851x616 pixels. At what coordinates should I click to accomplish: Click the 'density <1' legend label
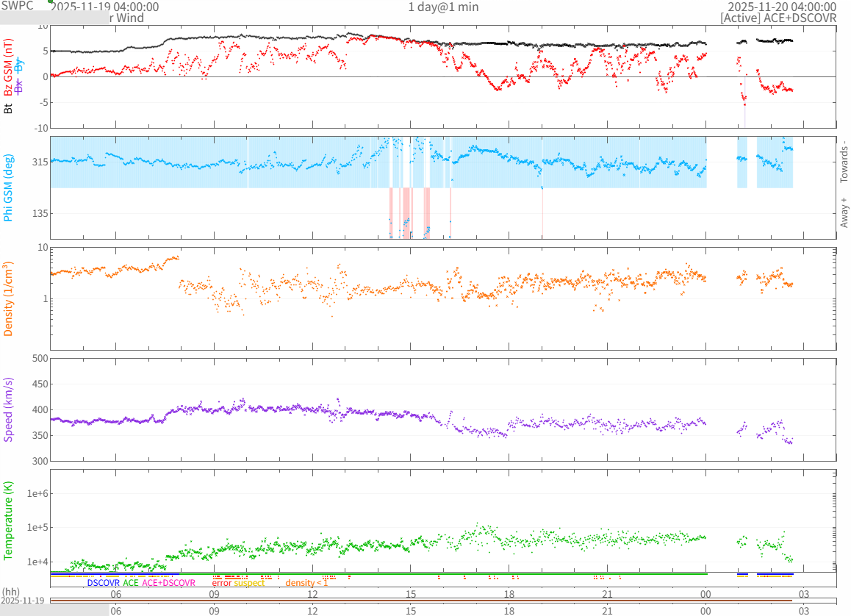(x=307, y=583)
